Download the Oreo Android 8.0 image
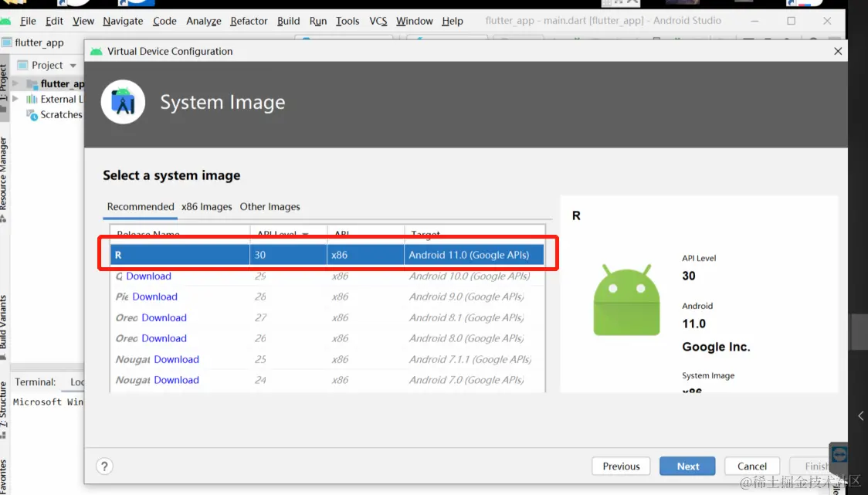 pyautogui.click(x=164, y=338)
